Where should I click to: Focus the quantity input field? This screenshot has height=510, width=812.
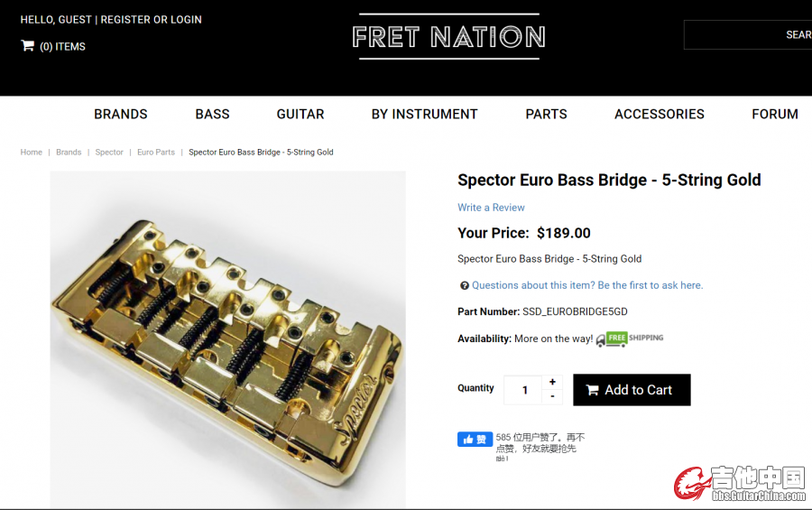pos(523,390)
